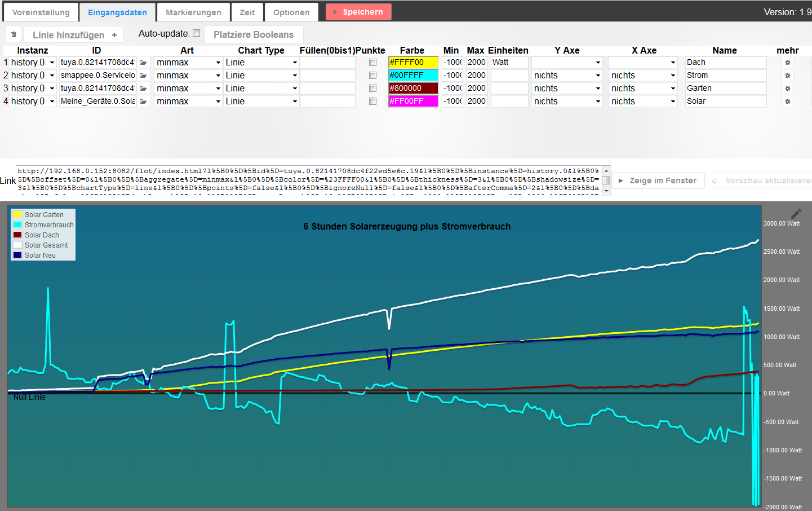The image size is (812, 511).
Task: Open dark red #800000 color field
Action: click(x=413, y=89)
